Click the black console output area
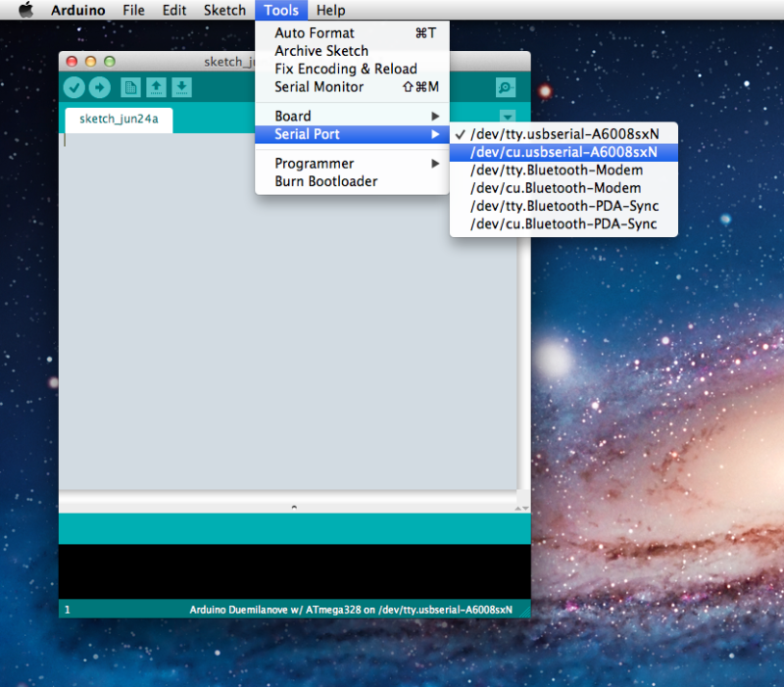The width and height of the screenshot is (784, 687). 295,571
